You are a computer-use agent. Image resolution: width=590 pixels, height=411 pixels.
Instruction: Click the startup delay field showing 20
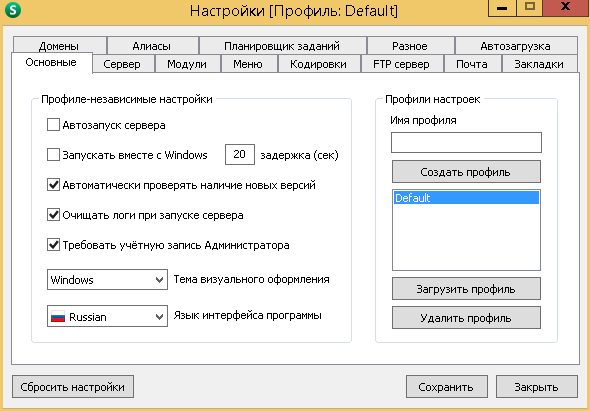(x=240, y=154)
